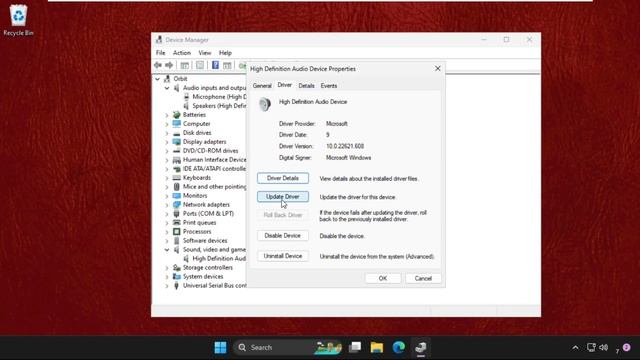The height and width of the screenshot is (360, 640).
Task: Open File Explorer from the taskbar
Action: [x=377, y=347]
